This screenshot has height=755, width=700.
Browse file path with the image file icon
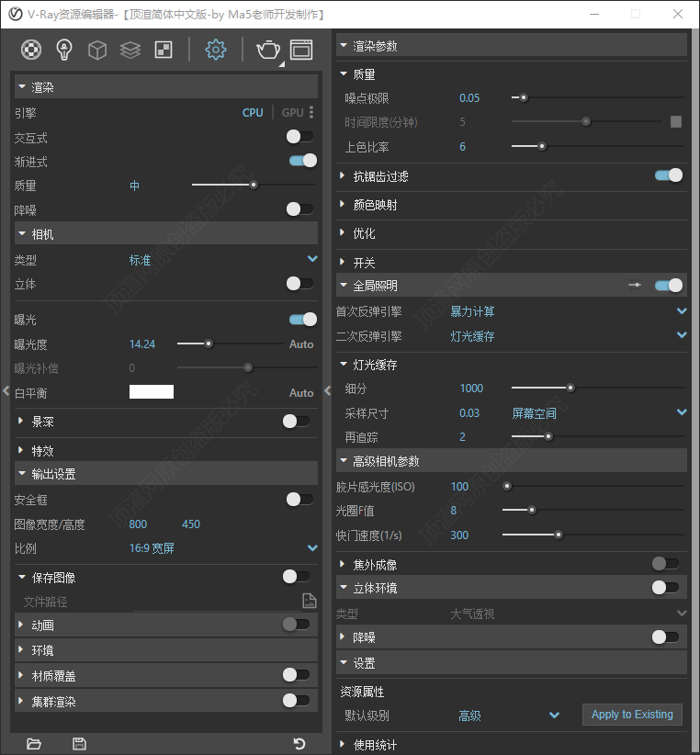click(309, 601)
